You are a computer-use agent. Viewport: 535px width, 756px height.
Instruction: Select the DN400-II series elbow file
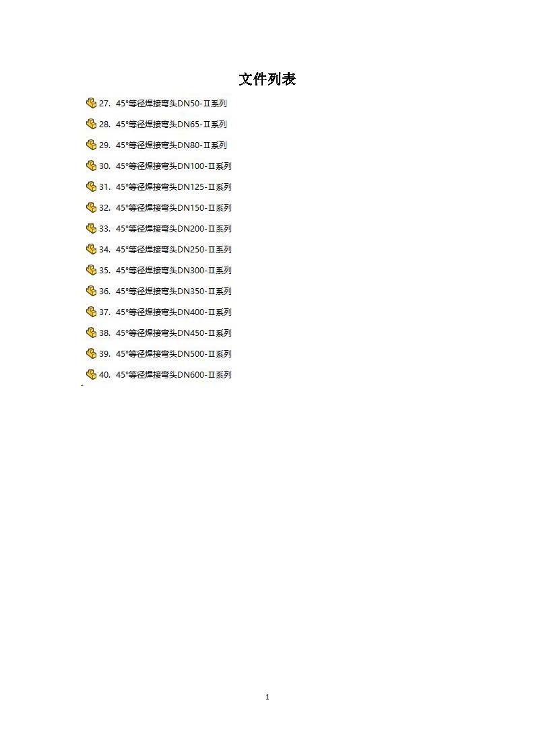tap(174, 312)
